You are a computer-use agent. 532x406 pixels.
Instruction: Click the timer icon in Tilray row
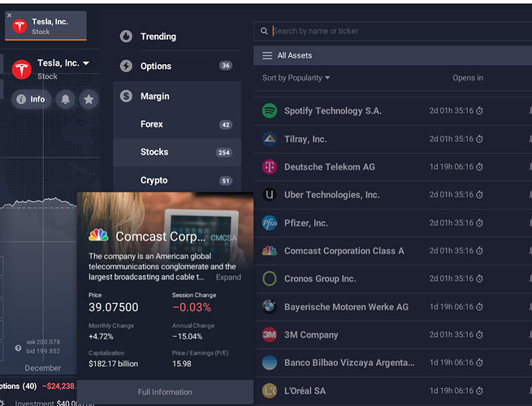click(479, 139)
